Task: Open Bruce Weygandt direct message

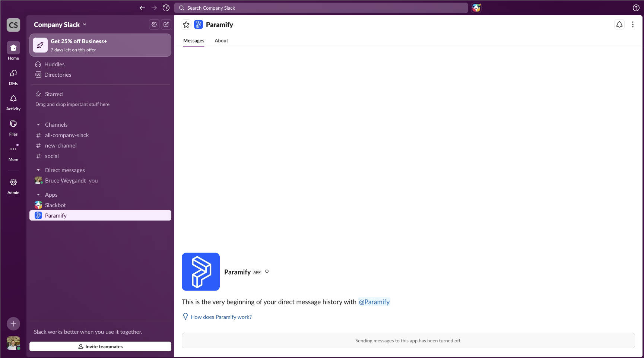Action: [100, 180]
